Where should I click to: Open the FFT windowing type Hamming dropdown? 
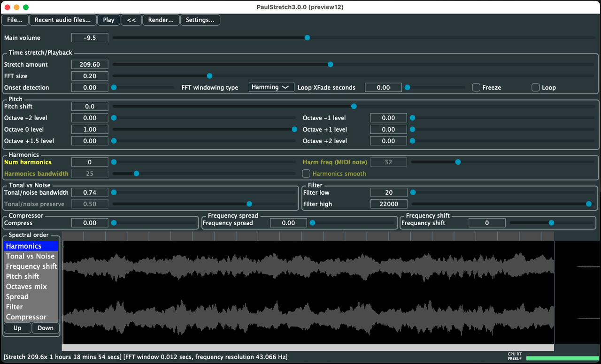(x=271, y=87)
